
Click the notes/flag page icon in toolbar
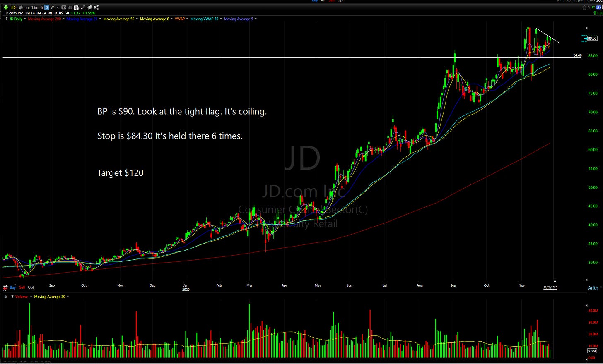(89, 7)
